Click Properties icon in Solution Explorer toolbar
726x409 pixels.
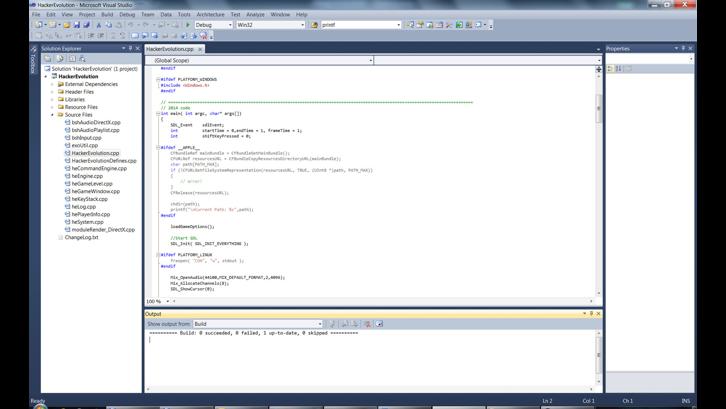(48, 59)
